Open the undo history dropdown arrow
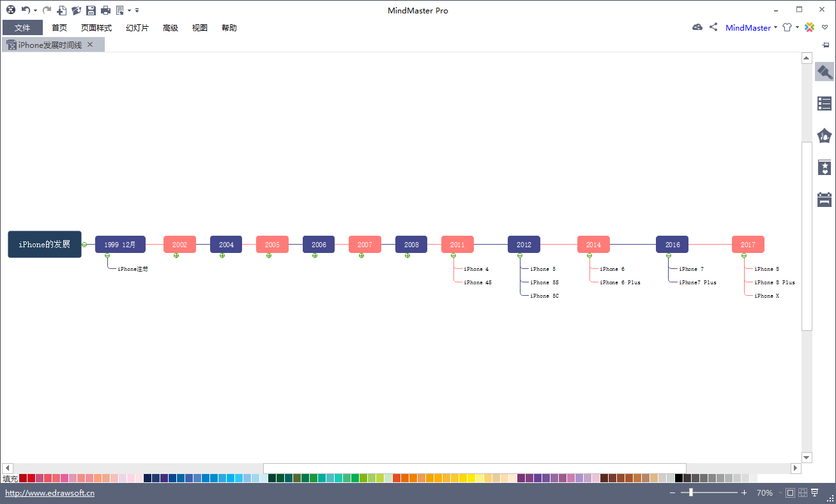The width and height of the screenshot is (836, 504). coord(35,11)
